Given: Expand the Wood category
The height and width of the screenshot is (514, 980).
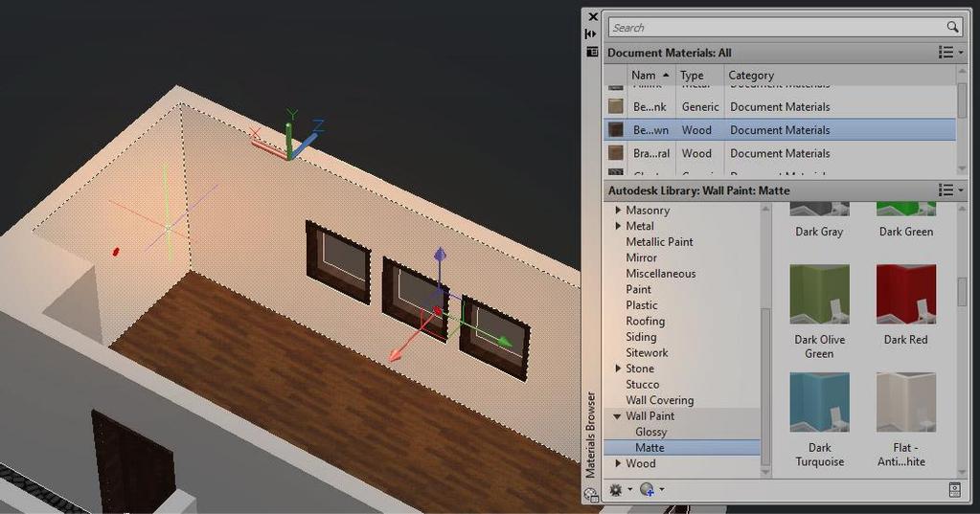Looking at the screenshot, I should coord(618,463).
